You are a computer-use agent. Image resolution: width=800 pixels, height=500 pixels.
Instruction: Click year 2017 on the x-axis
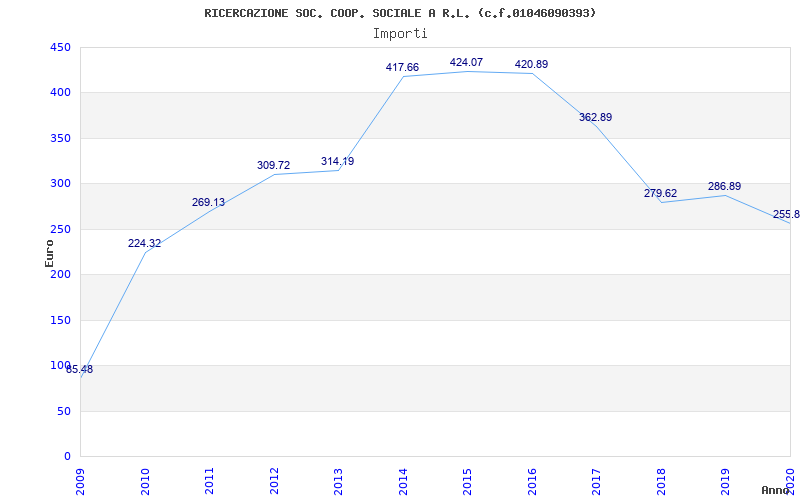tap(597, 481)
